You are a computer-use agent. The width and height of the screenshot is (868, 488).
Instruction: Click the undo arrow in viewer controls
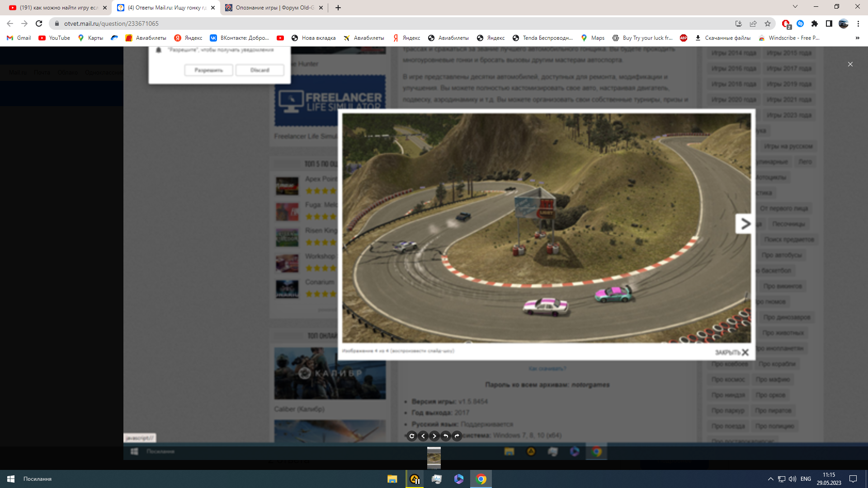tap(446, 436)
